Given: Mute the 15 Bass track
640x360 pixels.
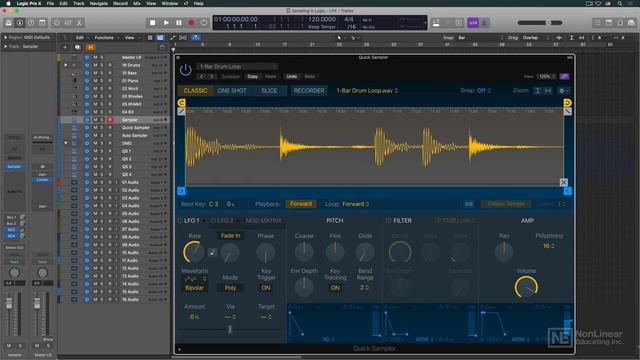Looking at the screenshot, I should tap(95, 73).
